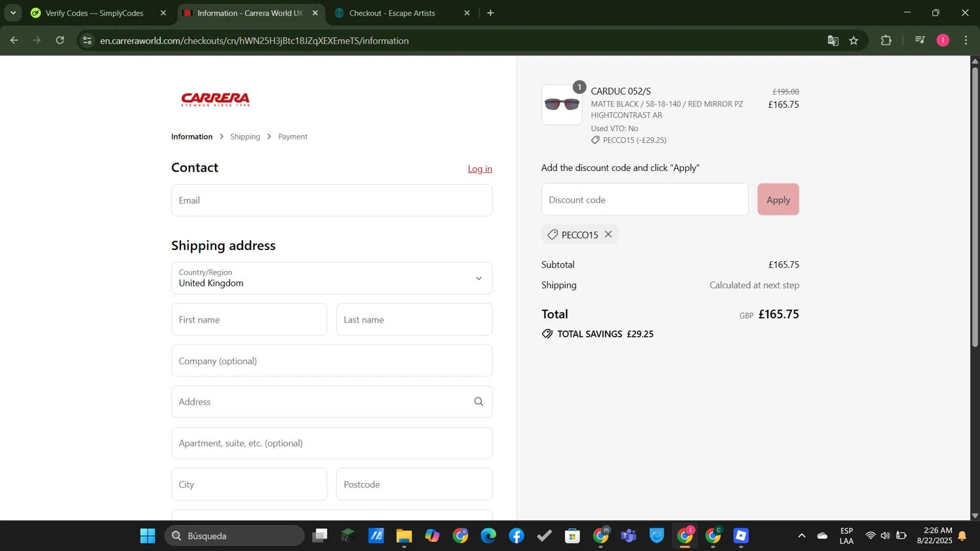Switch to Checkout - Escape Artists tab
The width and height of the screenshot is (980, 551).
tap(392, 13)
